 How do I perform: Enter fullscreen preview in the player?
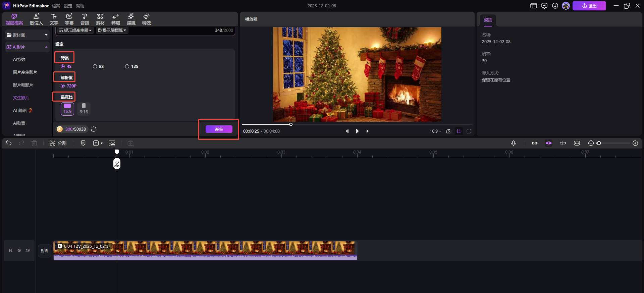pos(469,131)
